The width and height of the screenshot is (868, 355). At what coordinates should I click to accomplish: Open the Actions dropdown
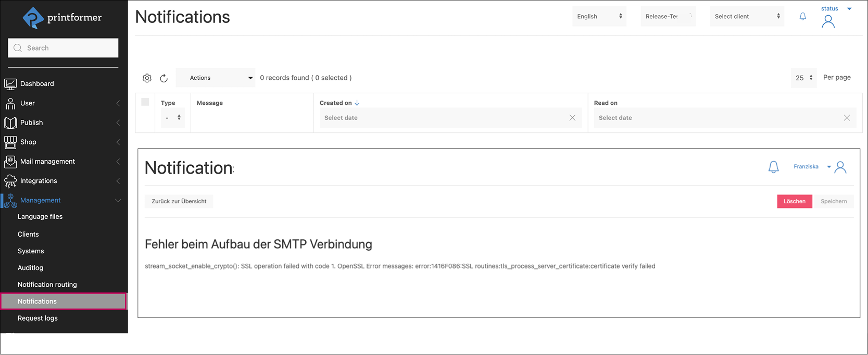pos(216,78)
